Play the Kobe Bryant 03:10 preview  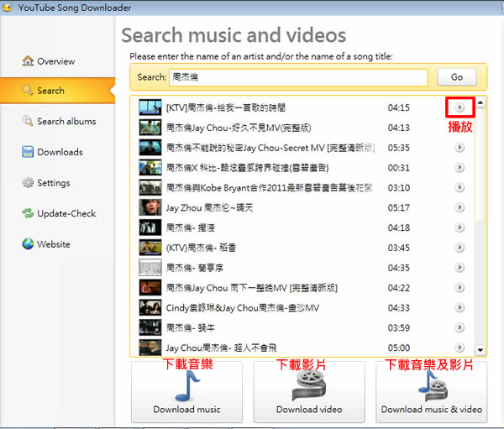click(x=459, y=187)
